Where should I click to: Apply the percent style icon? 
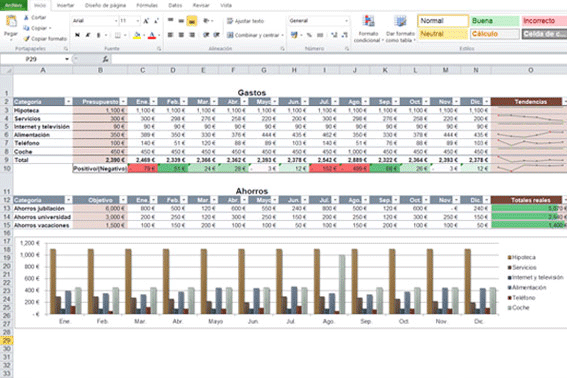[x=309, y=35]
